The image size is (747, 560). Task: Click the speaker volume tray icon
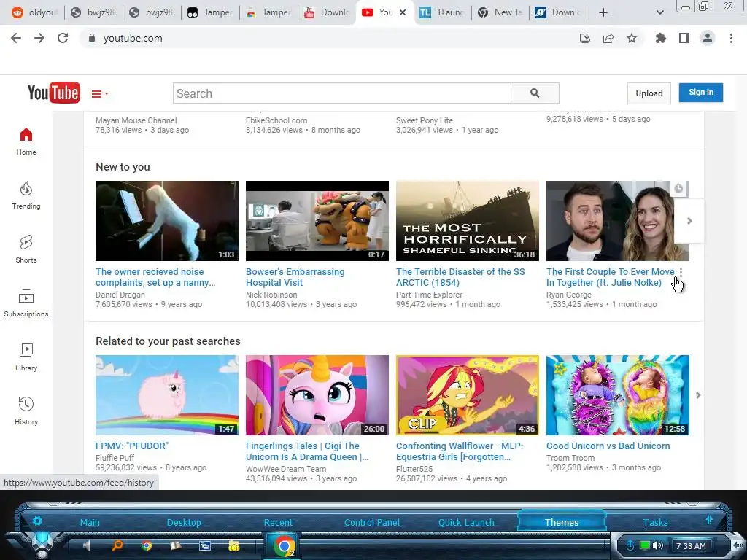(x=658, y=545)
